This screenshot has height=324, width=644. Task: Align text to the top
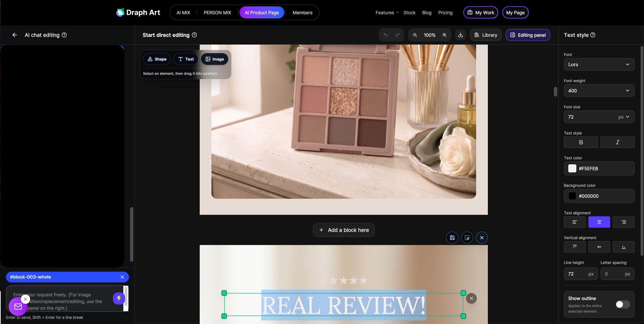point(575,247)
